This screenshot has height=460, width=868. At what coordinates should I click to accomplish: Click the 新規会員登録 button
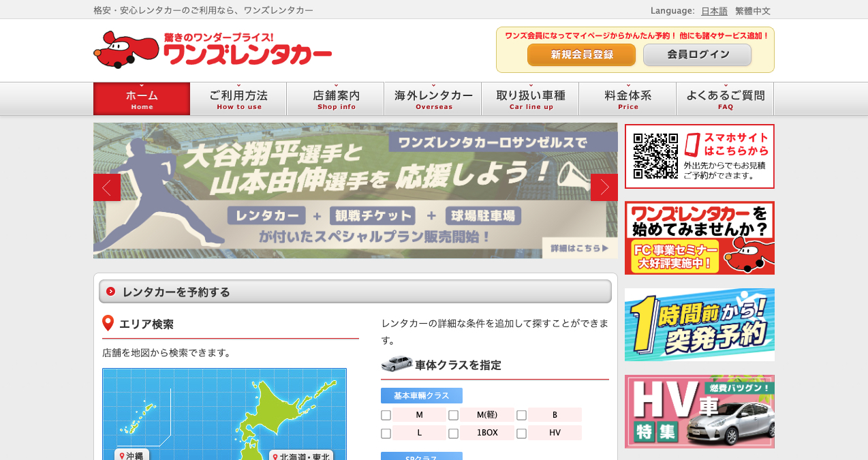tap(581, 55)
